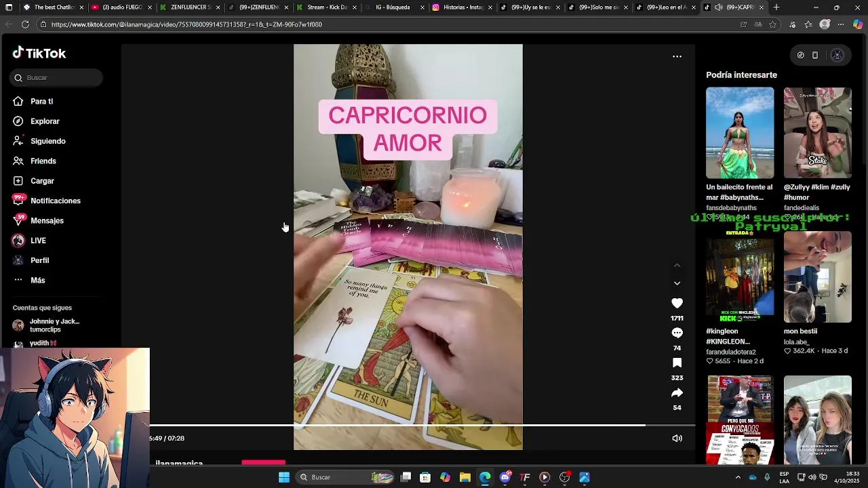Screen dimensions: 868x488
Task: Seek on the video progress bar
Action: coord(422,425)
